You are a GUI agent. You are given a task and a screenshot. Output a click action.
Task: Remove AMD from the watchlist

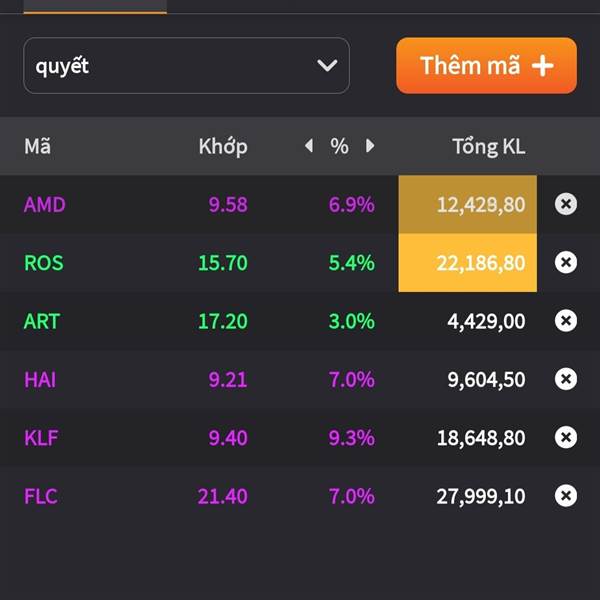566,204
